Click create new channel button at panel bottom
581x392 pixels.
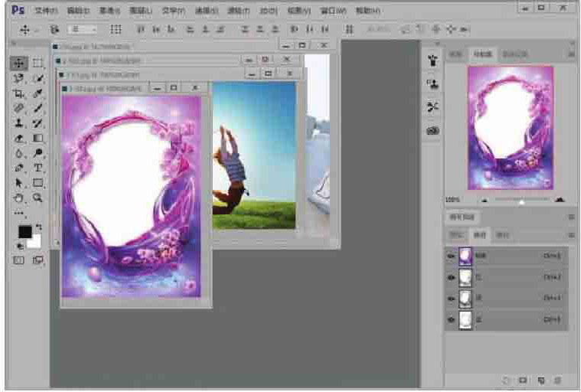click(x=540, y=379)
